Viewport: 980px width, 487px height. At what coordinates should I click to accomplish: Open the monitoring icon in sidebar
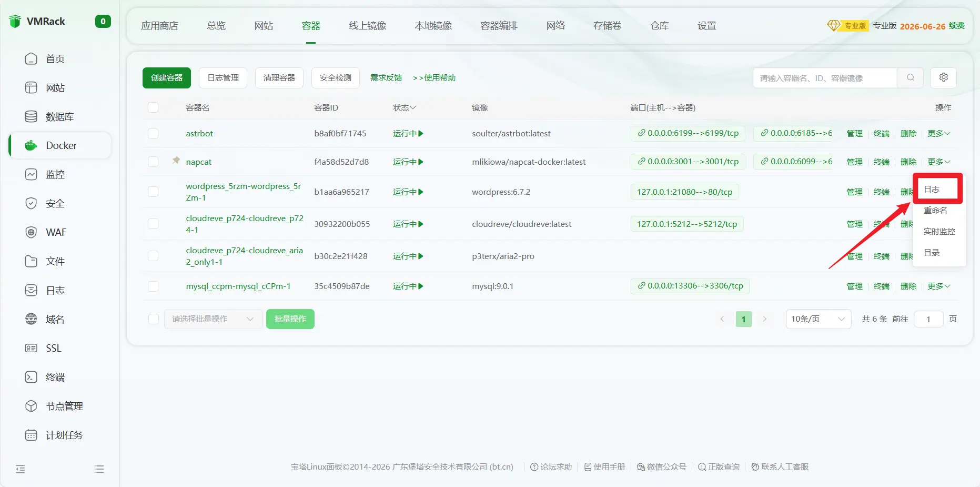(x=31, y=174)
